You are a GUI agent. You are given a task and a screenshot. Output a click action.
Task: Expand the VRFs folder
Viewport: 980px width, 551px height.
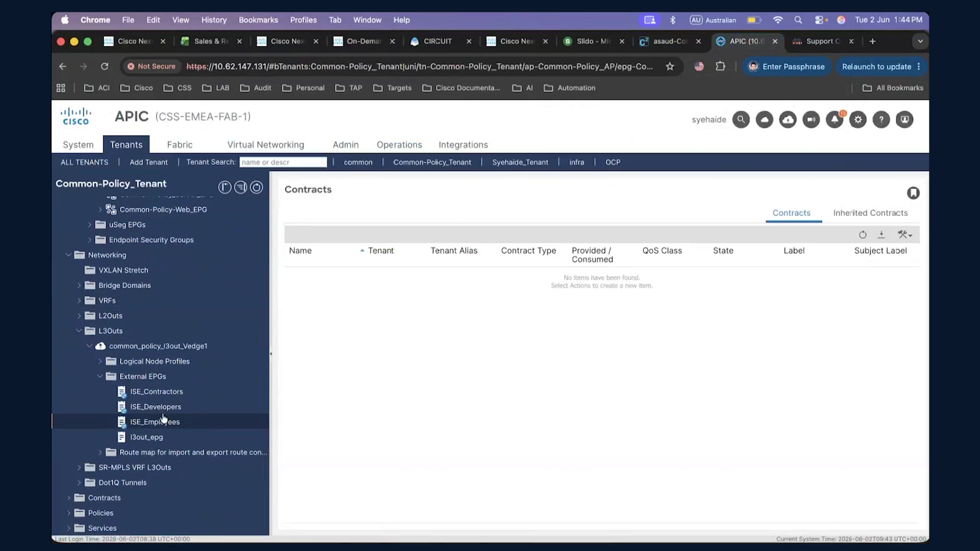tap(79, 300)
